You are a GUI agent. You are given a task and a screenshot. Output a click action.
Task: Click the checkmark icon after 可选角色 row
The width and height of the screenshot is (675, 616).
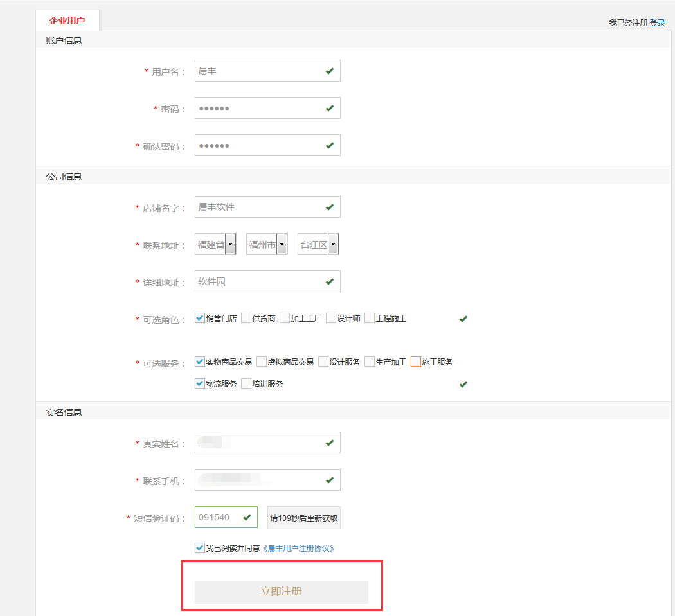tap(464, 318)
